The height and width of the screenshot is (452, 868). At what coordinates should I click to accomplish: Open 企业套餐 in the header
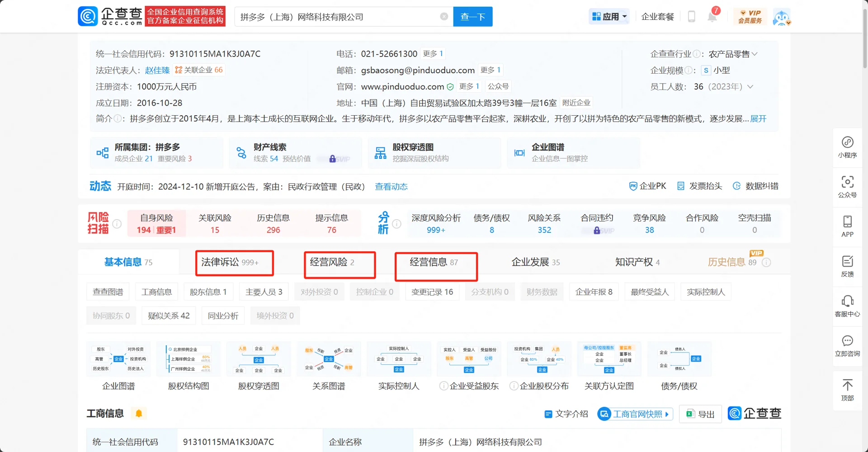[x=657, y=17]
